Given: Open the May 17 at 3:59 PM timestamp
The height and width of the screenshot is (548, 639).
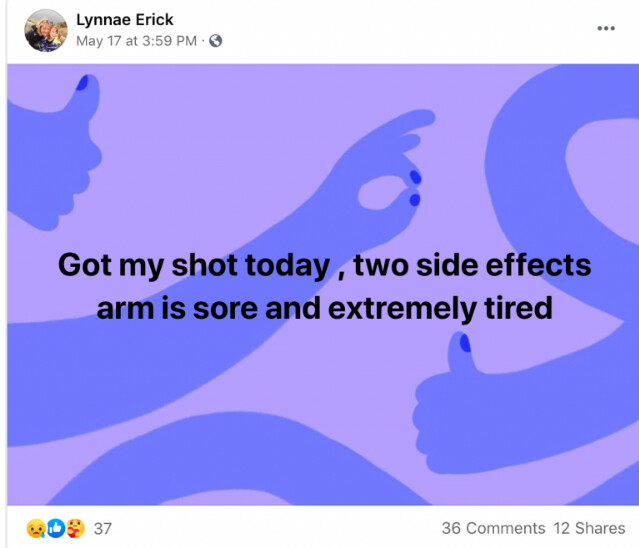Looking at the screenshot, I should (x=138, y=41).
